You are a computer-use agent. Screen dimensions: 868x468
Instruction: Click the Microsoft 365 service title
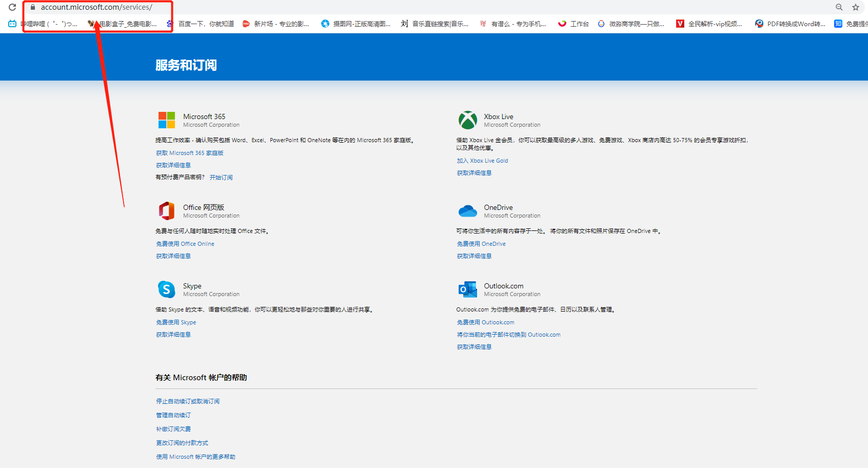[204, 116]
